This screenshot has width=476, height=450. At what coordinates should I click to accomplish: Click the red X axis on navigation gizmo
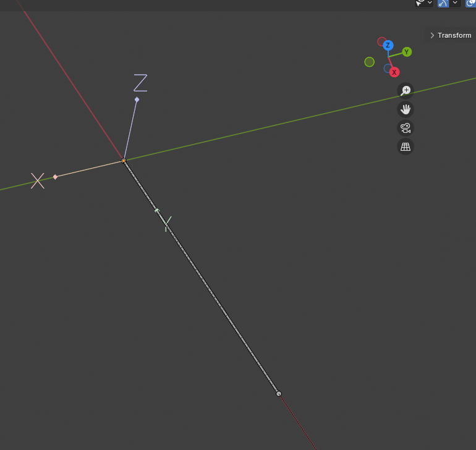394,72
